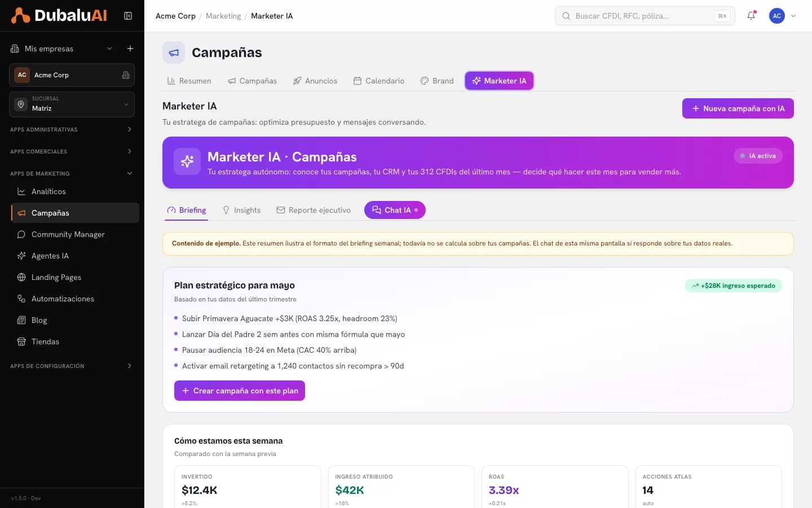Click 'Plan estratégico para mayo' heading
The height and width of the screenshot is (508, 812).
pyautogui.click(x=235, y=285)
